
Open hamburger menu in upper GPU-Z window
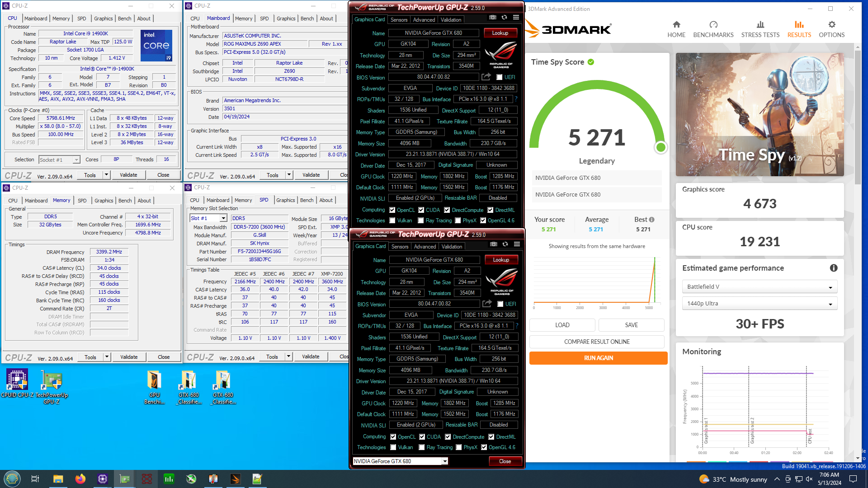pos(516,18)
